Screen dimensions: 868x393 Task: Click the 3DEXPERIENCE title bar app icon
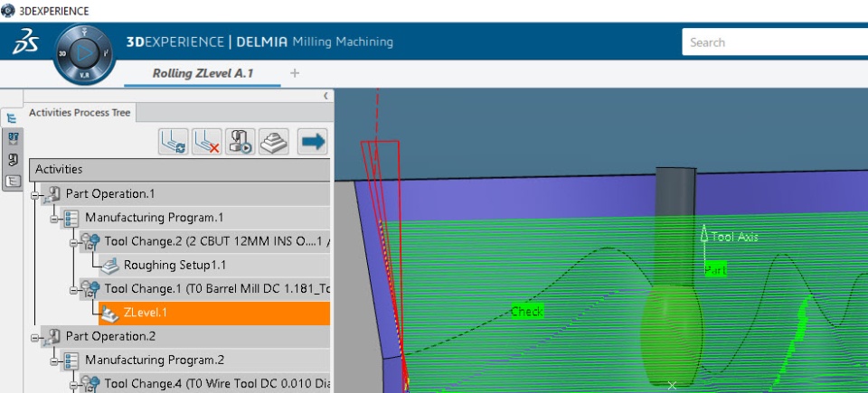(x=8, y=11)
